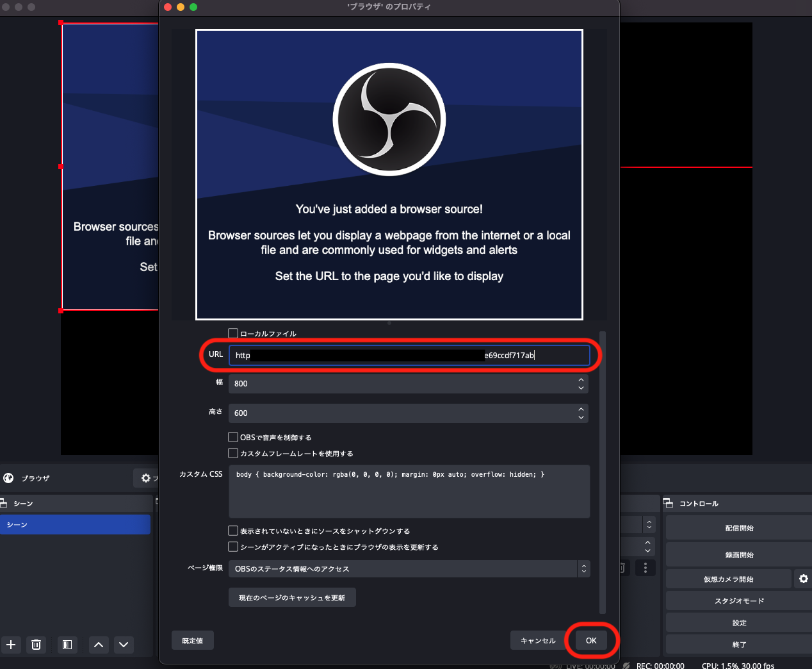This screenshot has height=669, width=812.
Task: Increase the 幅 value with the up arrow
Action: [581, 379]
